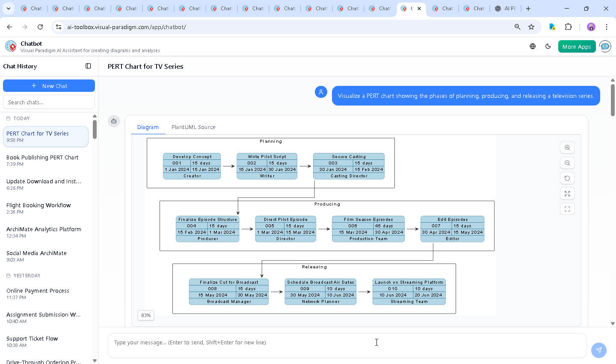Fit diagram to view with expand icon
This screenshot has width=616, height=364.
567,194
